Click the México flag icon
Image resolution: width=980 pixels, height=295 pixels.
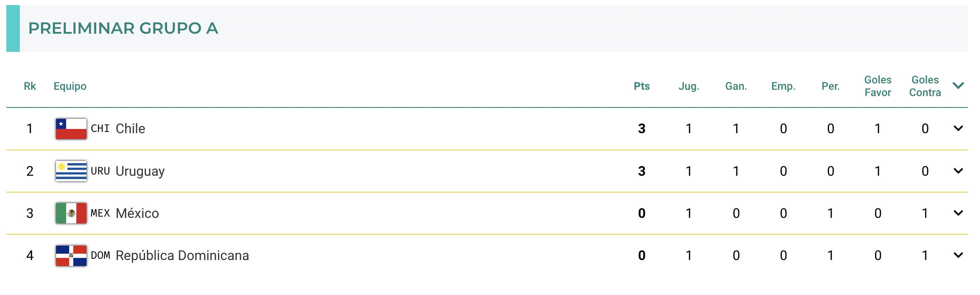click(x=71, y=213)
